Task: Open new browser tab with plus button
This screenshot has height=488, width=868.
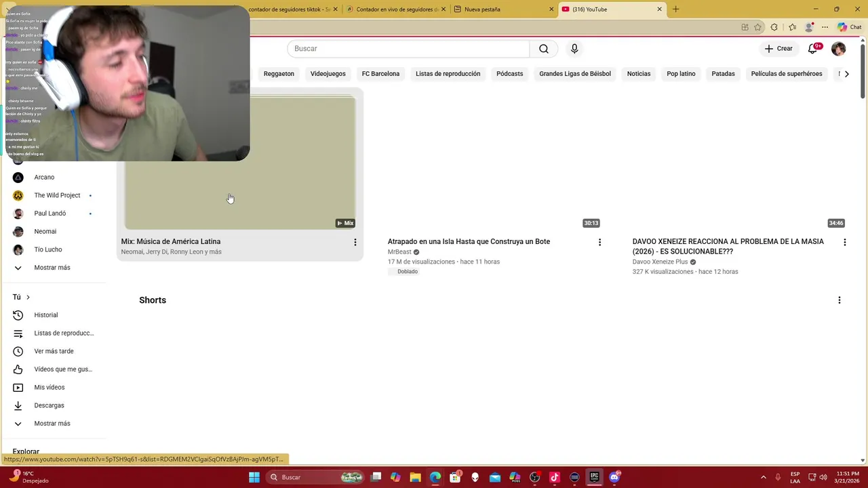Action: point(675,9)
